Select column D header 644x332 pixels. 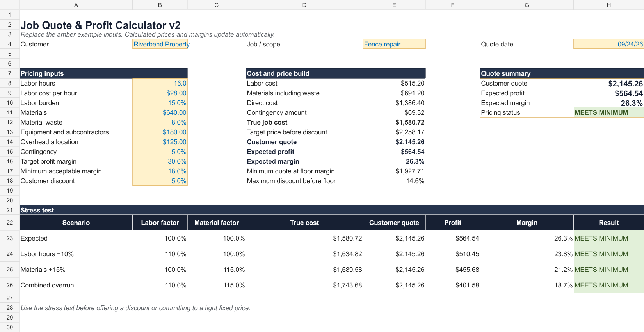click(x=304, y=5)
